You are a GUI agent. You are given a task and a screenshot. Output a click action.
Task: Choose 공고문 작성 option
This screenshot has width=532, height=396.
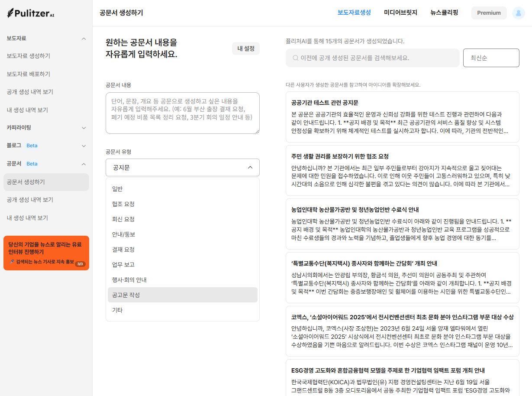click(x=126, y=295)
